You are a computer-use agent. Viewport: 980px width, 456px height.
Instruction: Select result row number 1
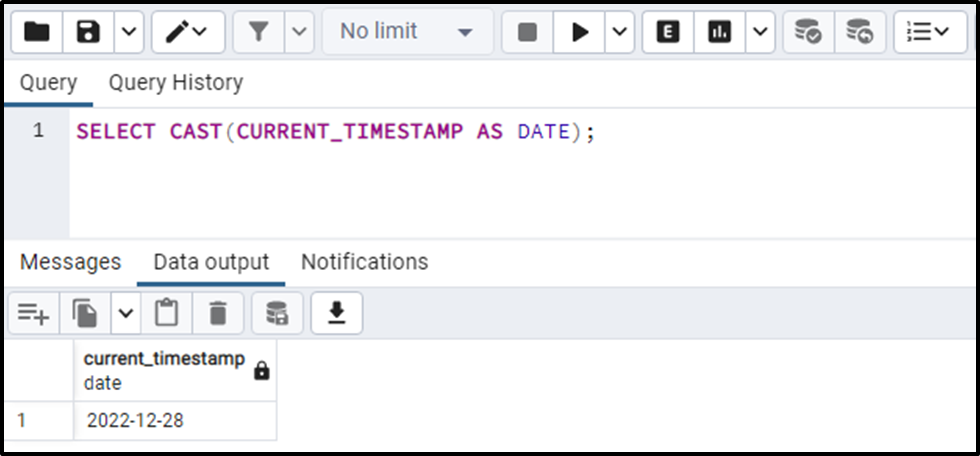pos(39,421)
